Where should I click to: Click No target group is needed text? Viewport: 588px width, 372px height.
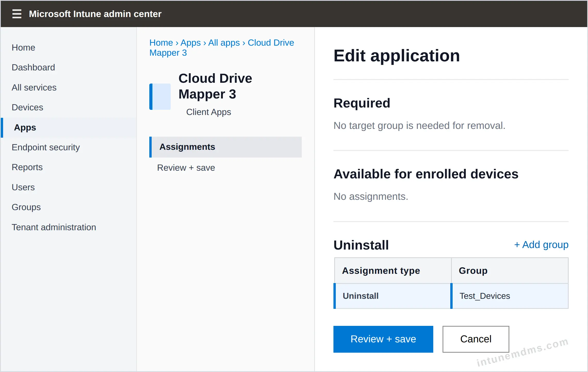click(x=419, y=126)
